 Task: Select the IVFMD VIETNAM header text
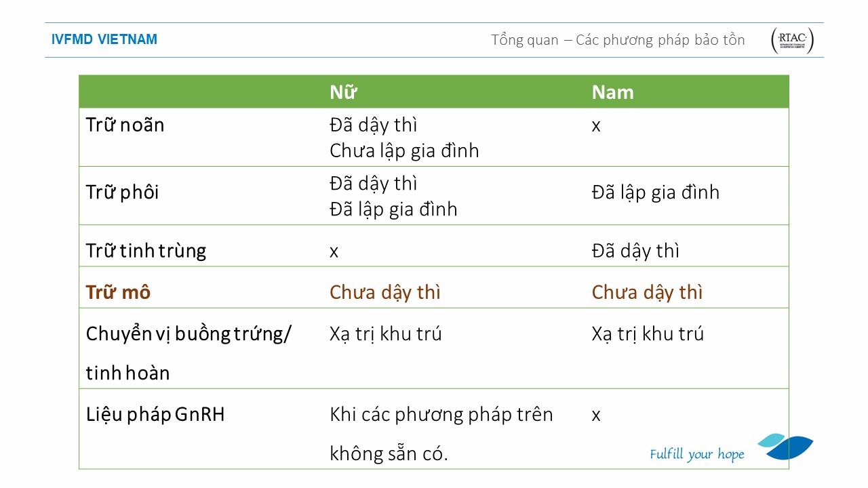[x=104, y=40]
